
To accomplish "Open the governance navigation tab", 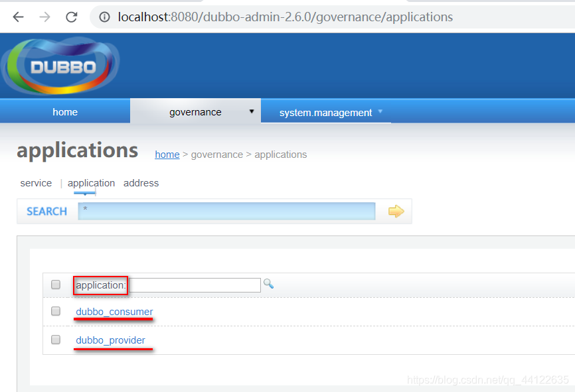I will (x=195, y=111).
